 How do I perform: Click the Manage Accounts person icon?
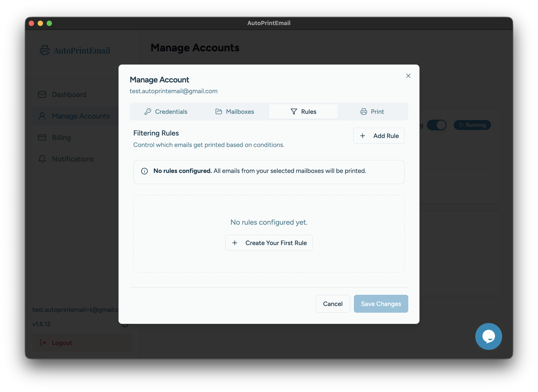coord(42,116)
